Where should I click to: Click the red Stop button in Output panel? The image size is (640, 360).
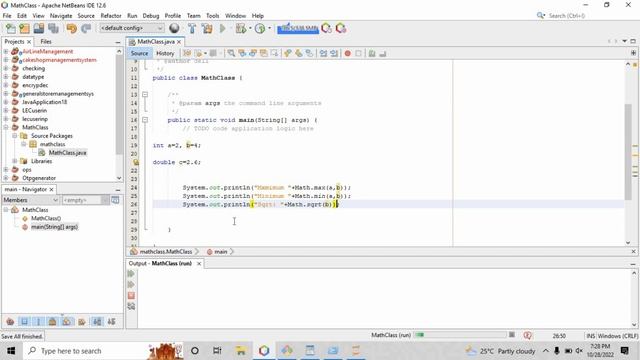[x=131, y=296]
